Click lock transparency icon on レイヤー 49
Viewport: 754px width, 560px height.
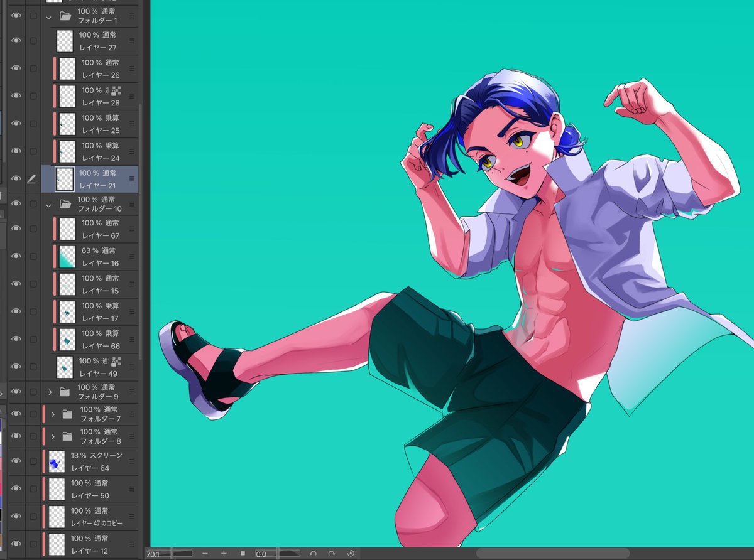tap(116, 362)
